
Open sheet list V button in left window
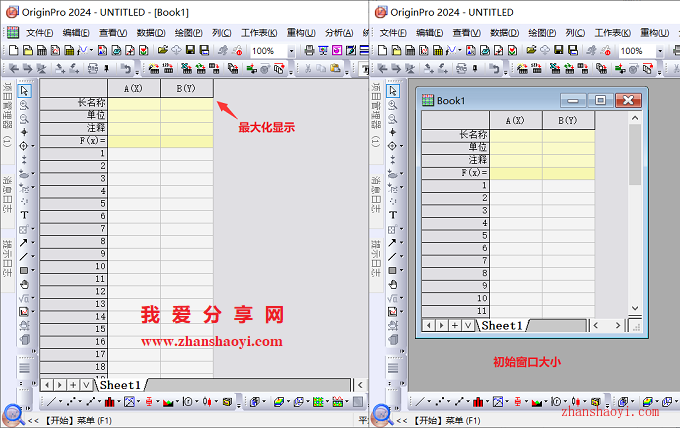(x=87, y=385)
